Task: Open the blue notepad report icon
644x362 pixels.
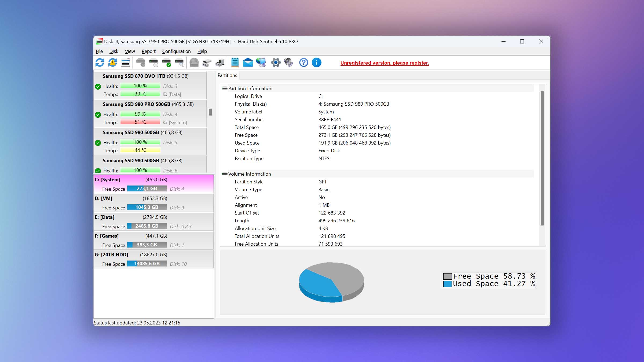Action: (235, 63)
